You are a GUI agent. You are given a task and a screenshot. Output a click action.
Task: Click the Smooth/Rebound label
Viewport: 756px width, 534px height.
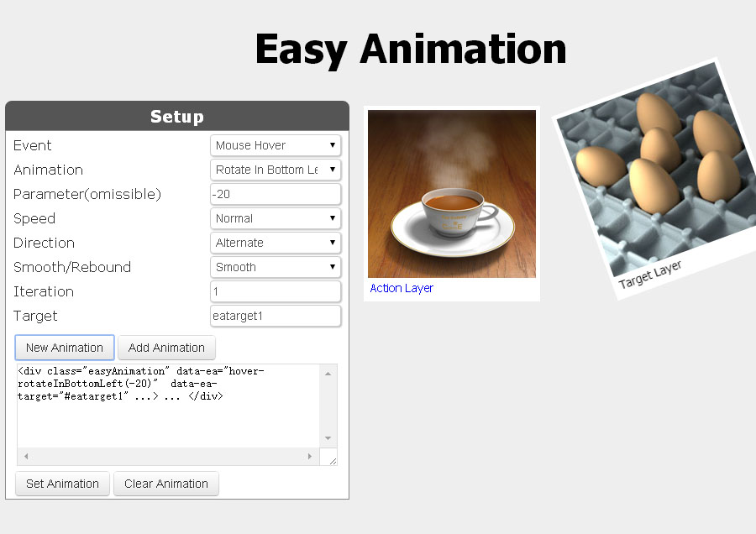(x=72, y=267)
